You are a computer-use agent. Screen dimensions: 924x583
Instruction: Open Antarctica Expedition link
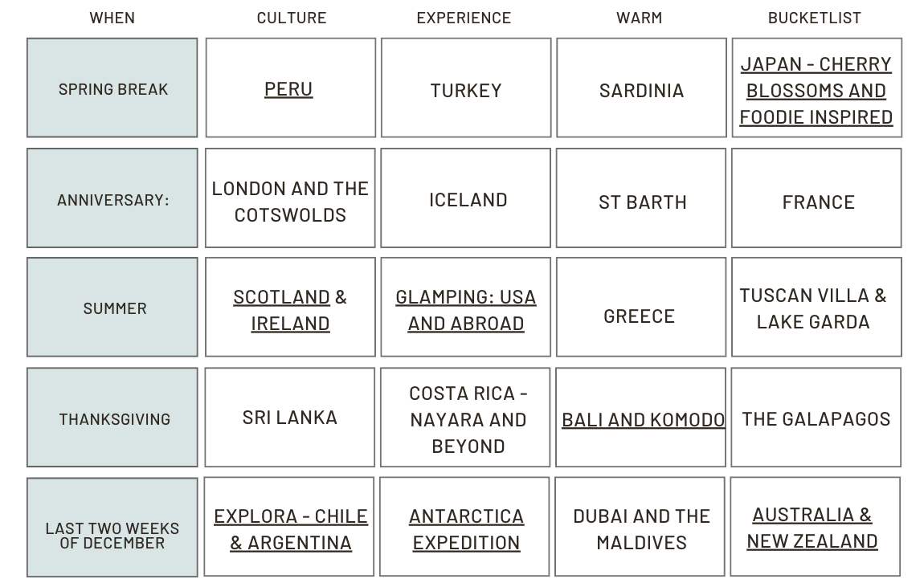[x=466, y=528]
